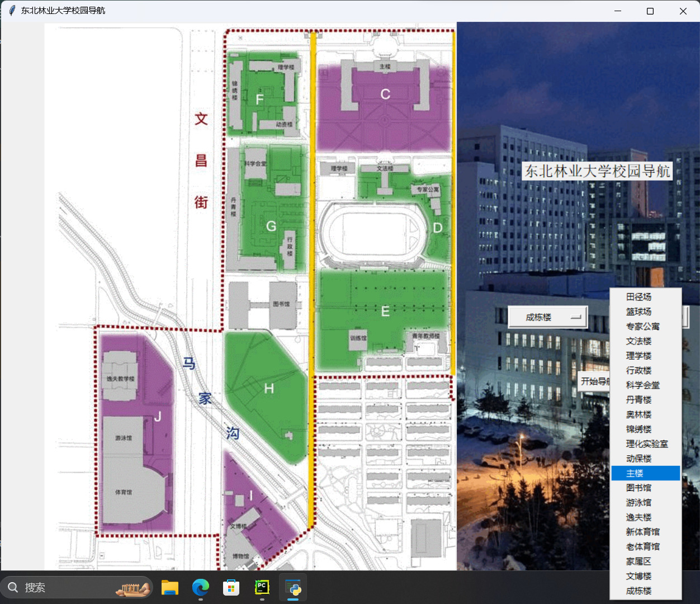Choose 主楼 in the destination list

click(635, 473)
